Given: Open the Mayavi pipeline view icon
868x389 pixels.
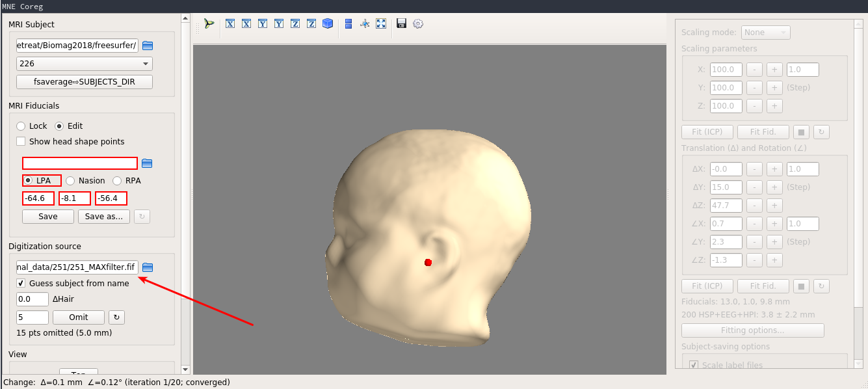Looking at the screenshot, I should tap(209, 23).
